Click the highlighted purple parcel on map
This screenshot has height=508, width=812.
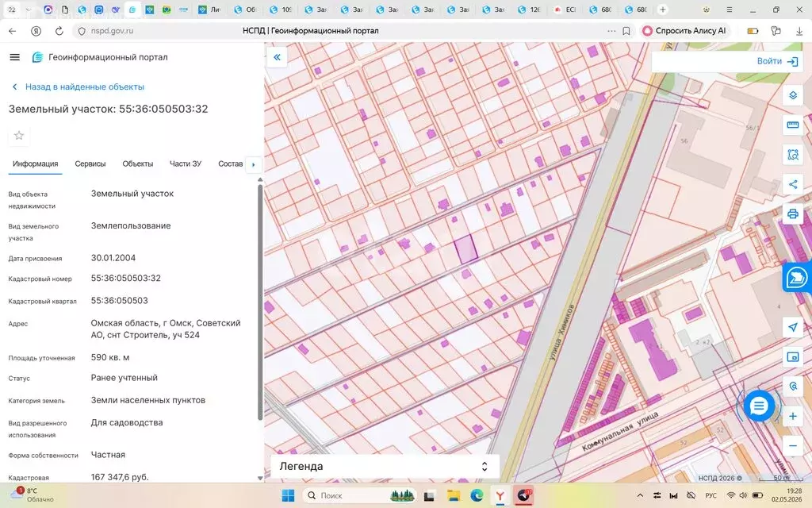465,248
